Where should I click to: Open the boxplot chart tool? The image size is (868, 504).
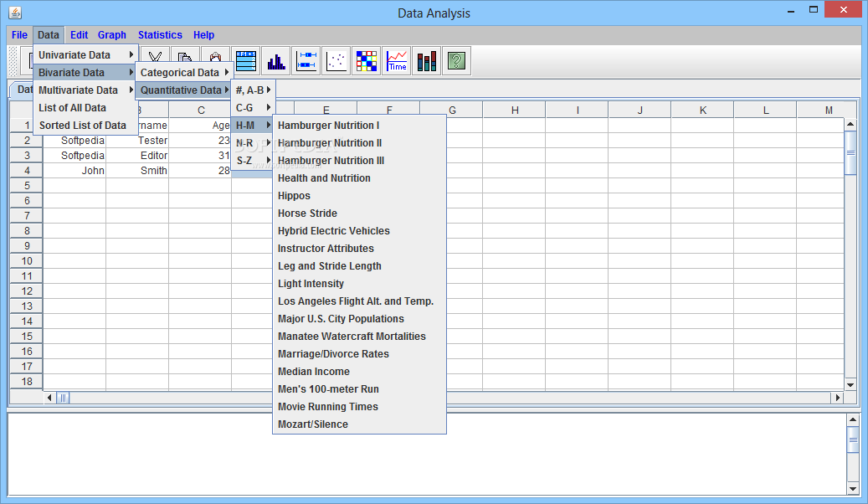[x=306, y=60]
